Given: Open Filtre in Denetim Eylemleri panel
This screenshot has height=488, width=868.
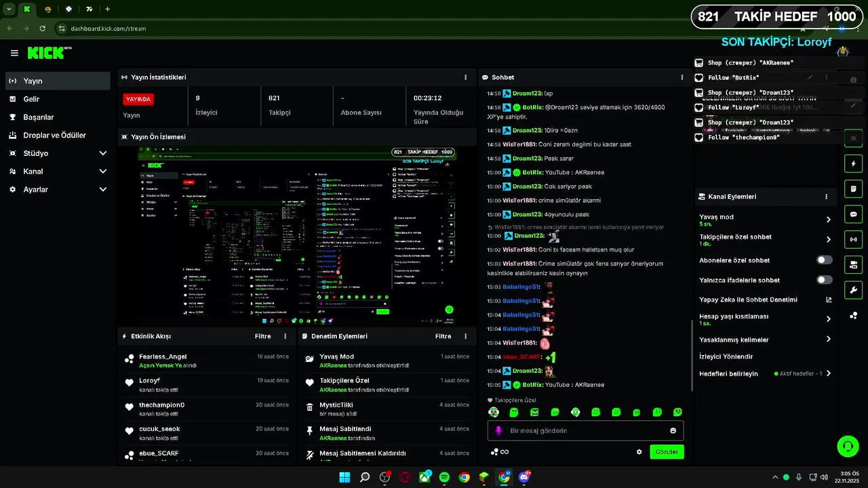Looking at the screenshot, I should (443, 336).
